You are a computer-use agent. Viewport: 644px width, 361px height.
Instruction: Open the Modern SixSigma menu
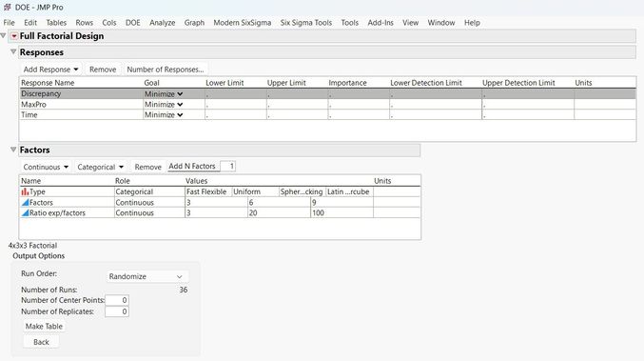click(x=243, y=23)
